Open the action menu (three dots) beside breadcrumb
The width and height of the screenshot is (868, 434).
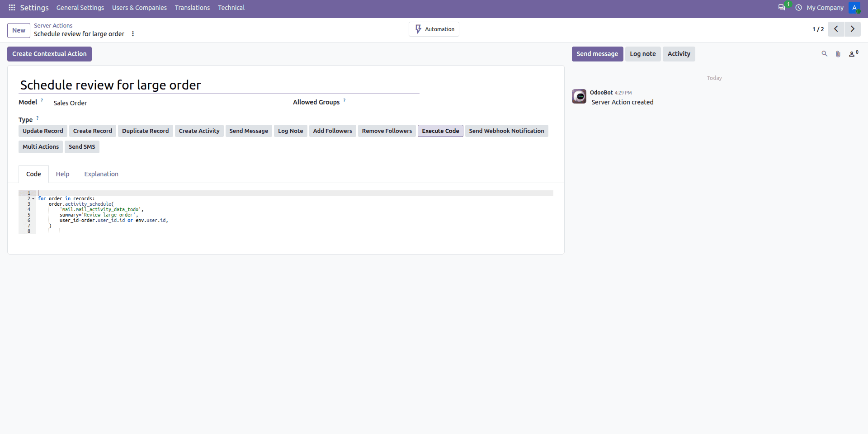[x=133, y=34]
